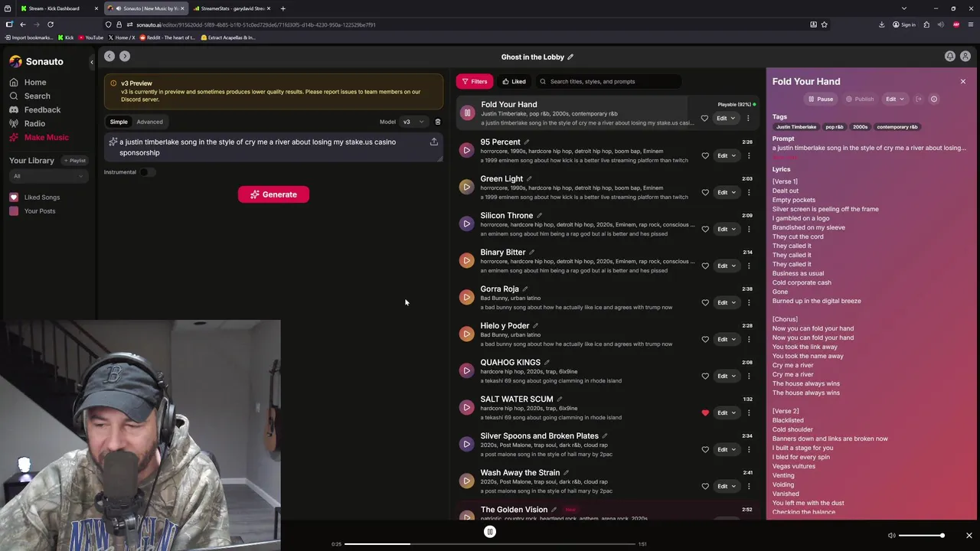
Task: Open Home in sidebar
Action: [x=28, y=82]
